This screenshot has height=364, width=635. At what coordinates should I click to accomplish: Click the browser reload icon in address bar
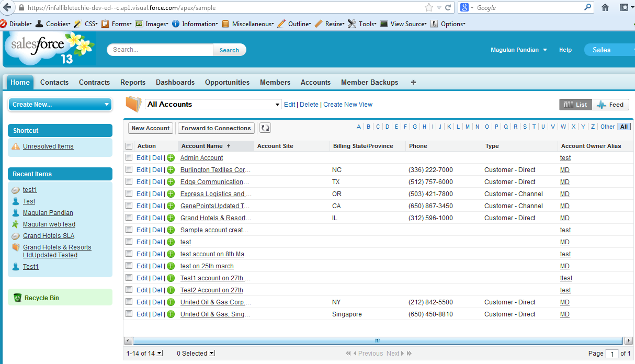pyautogui.click(x=448, y=8)
